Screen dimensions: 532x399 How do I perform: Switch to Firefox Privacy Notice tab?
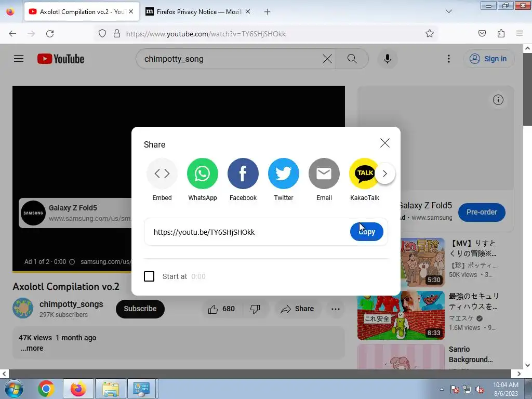[x=199, y=11]
